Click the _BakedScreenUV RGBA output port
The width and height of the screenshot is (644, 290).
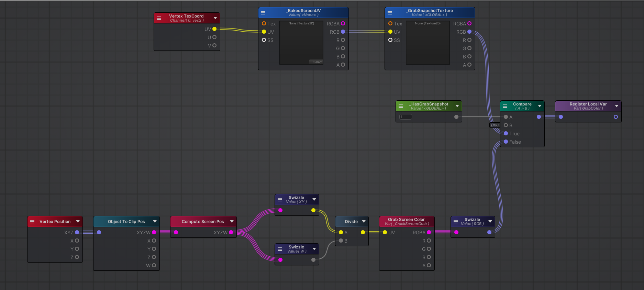coord(343,23)
